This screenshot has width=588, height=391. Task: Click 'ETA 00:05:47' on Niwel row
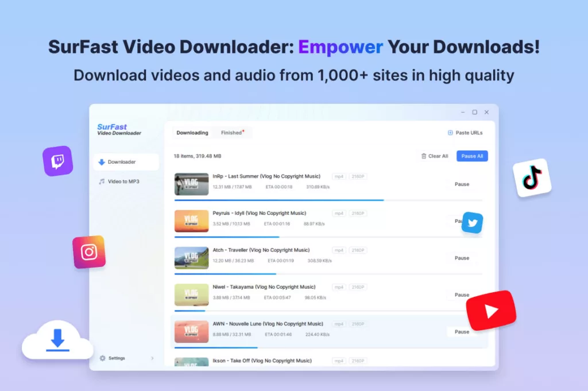(277, 297)
